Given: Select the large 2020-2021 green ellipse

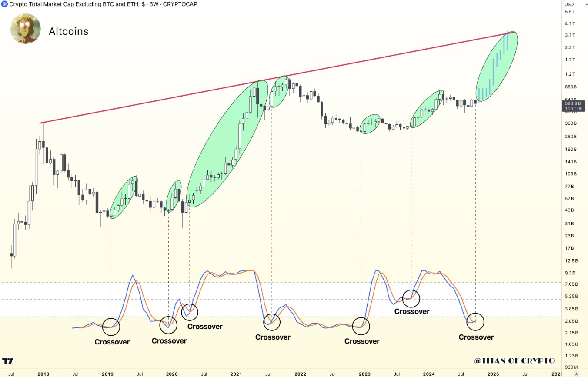Looking at the screenshot, I should click(x=227, y=143).
